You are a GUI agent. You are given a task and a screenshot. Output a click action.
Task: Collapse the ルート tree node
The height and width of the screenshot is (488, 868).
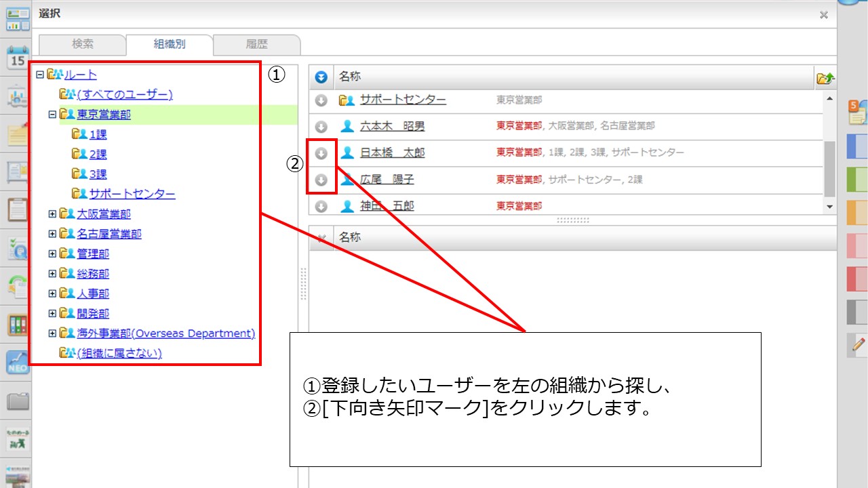click(40, 75)
